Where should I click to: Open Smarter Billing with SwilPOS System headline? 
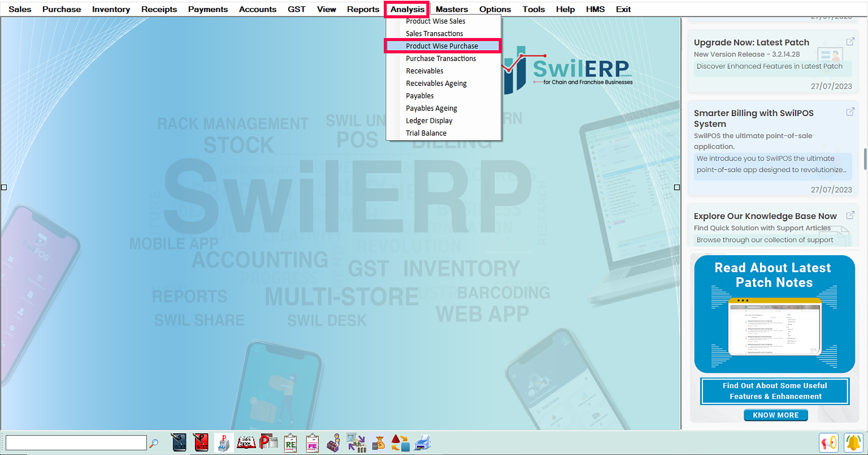[754, 118]
